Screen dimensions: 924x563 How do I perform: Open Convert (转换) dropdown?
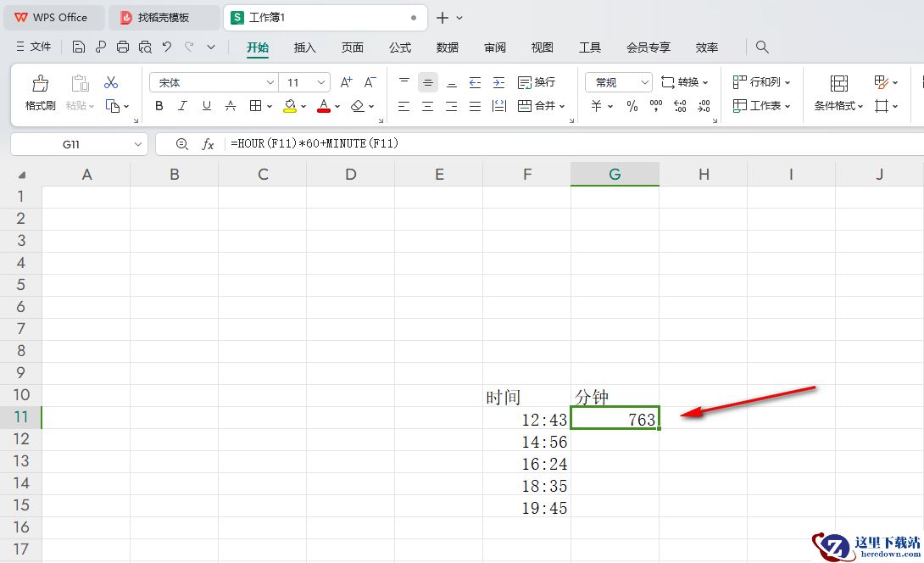coord(685,82)
